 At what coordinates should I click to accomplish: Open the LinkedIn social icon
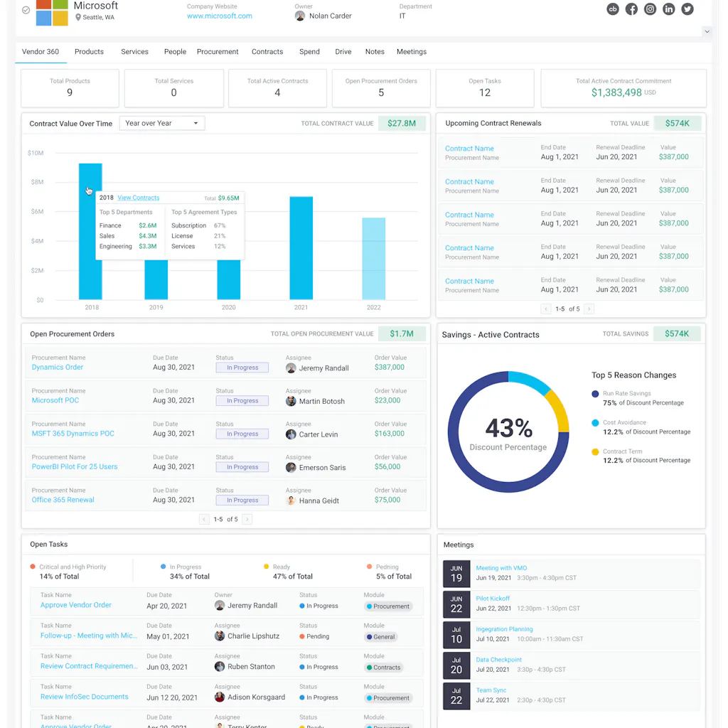click(668, 9)
